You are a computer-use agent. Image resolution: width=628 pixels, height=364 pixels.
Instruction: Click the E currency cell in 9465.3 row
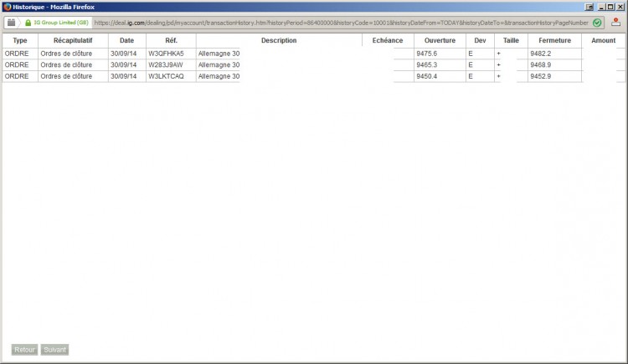coord(471,65)
